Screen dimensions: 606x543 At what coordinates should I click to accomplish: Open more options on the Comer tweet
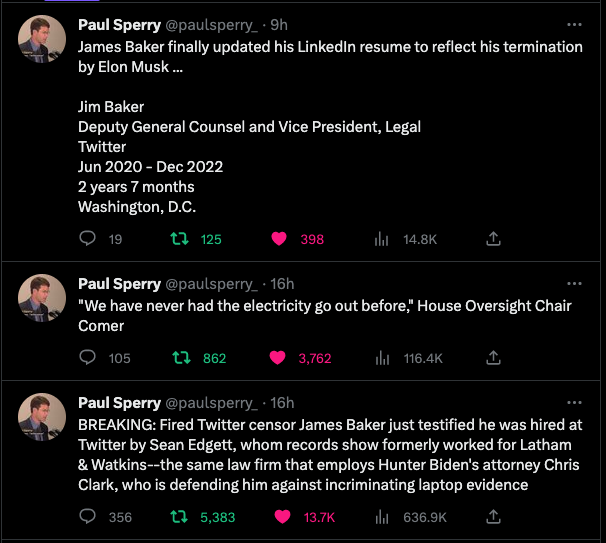(574, 283)
